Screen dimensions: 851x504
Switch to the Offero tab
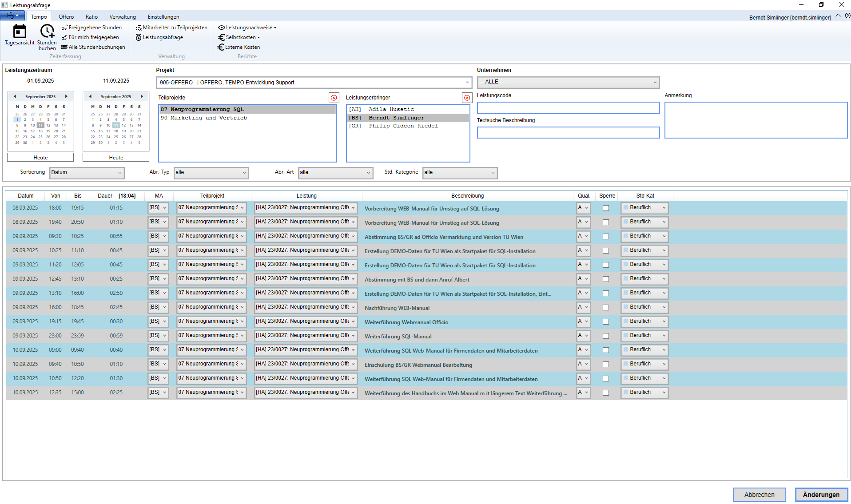(x=66, y=17)
